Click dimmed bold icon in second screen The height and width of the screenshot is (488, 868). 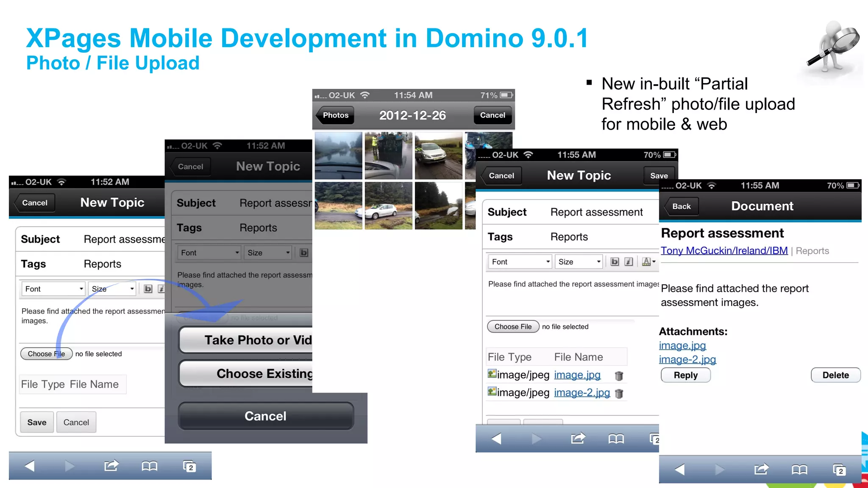(x=304, y=253)
